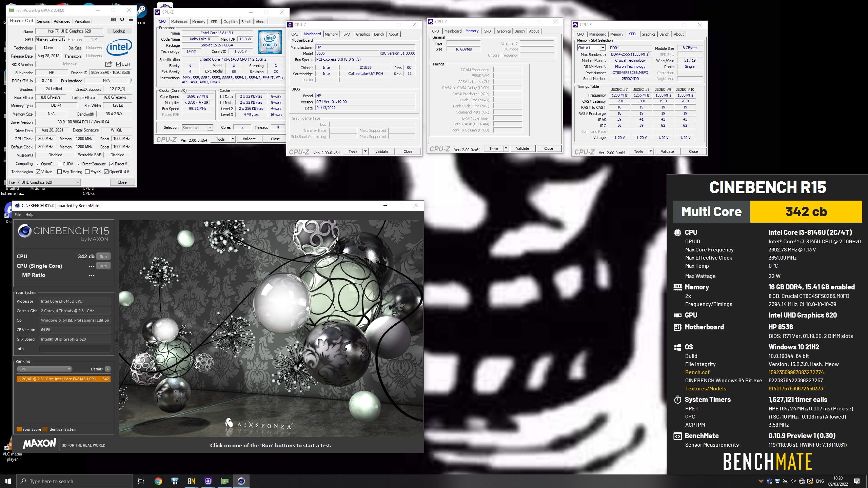
Task: Expand Tools arrow in CPU-Z CPU window
Action: point(233,139)
